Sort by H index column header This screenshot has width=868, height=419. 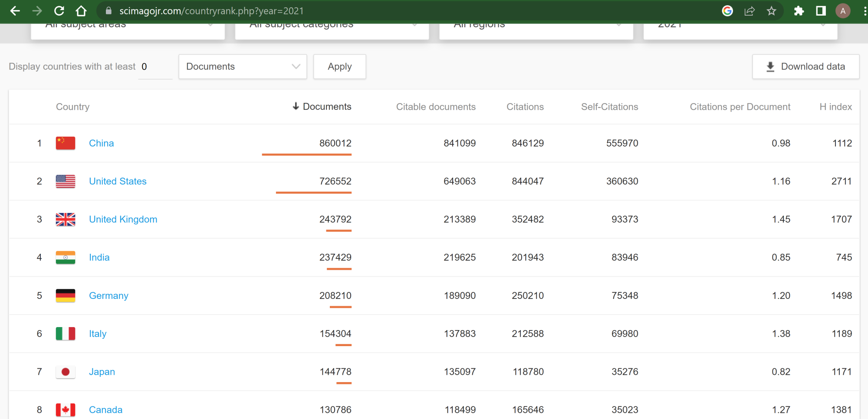click(835, 107)
